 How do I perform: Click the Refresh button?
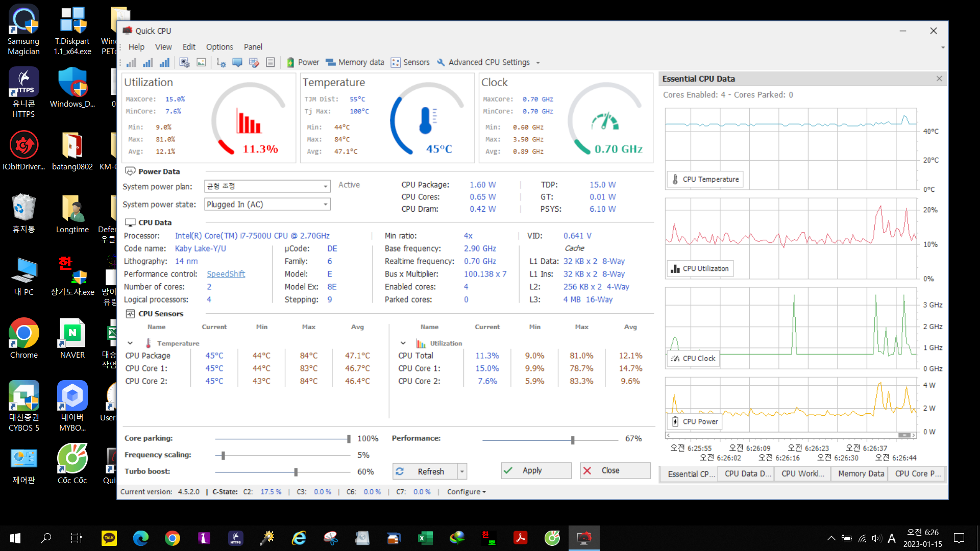(425, 471)
